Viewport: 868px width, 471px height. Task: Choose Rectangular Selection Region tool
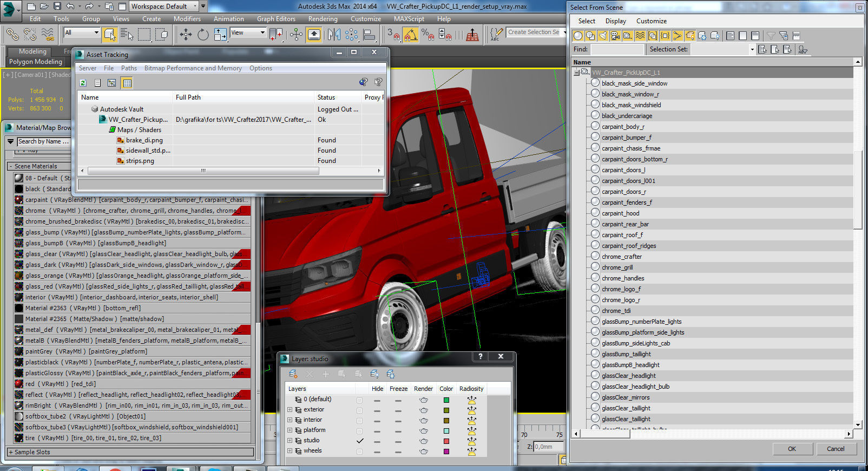(x=144, y=35)
